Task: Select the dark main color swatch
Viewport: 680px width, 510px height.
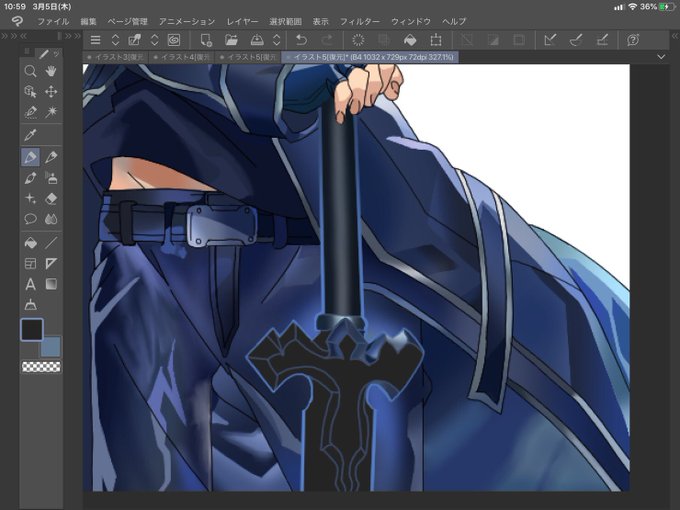Action: pyautogui.click(x=32, y=330)
